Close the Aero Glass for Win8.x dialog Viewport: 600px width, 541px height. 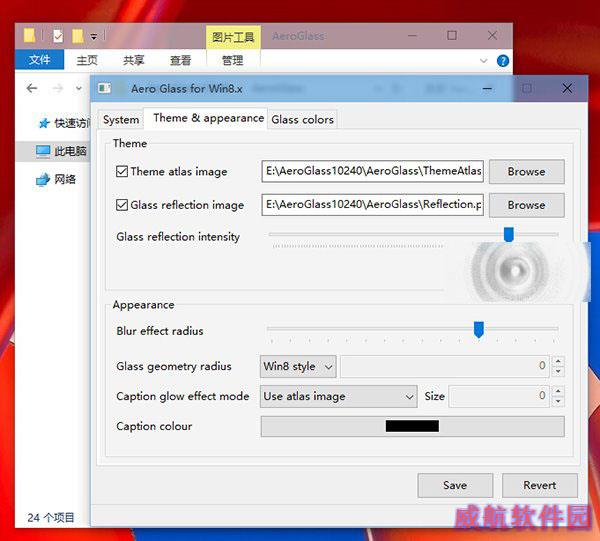pos(567,89)
